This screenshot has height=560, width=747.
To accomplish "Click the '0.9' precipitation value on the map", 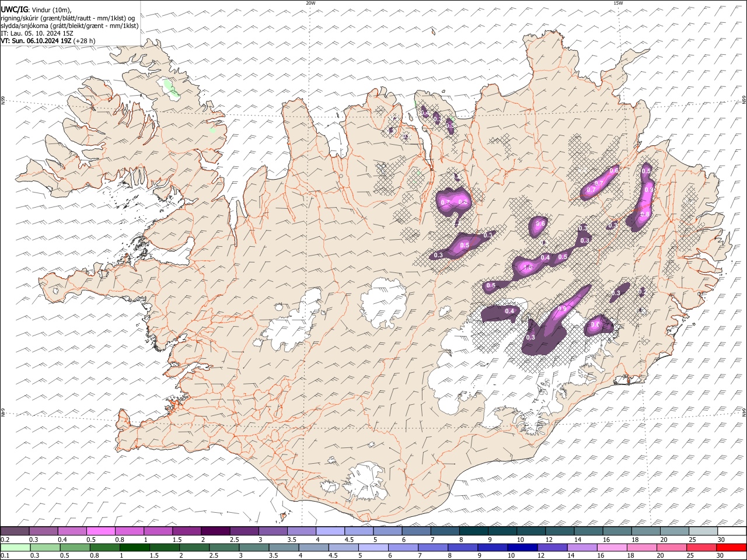I will pos(562,309).
